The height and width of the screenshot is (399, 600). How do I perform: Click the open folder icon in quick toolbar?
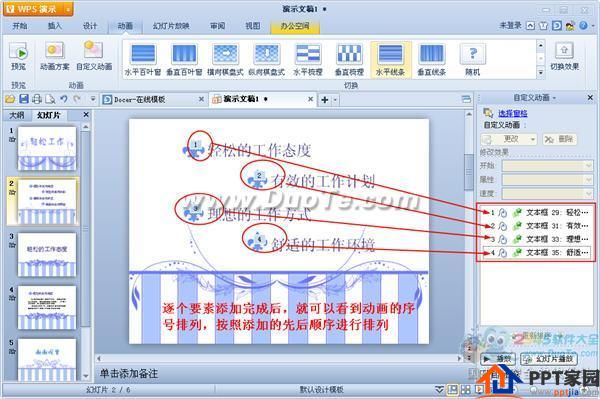(10, 99)
